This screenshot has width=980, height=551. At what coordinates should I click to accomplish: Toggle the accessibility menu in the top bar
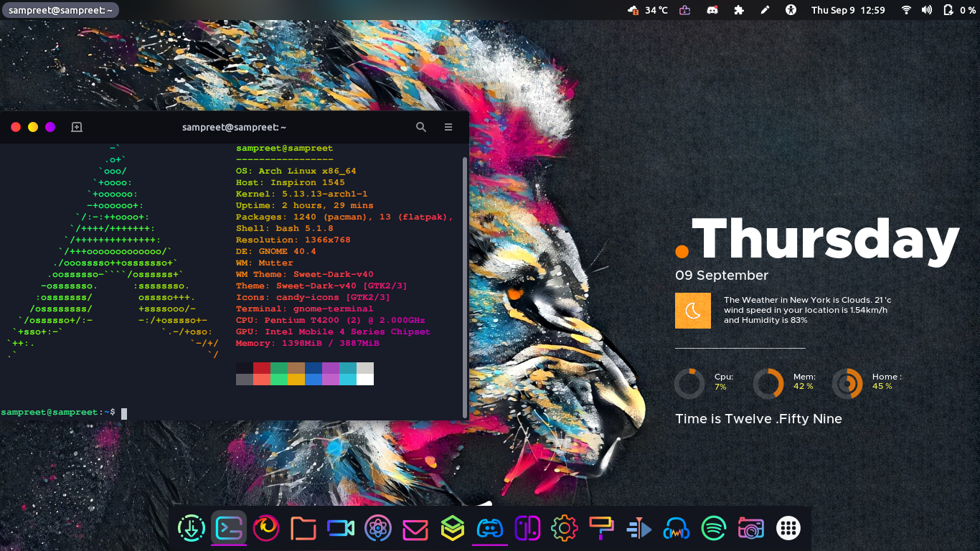coord(791,10)
